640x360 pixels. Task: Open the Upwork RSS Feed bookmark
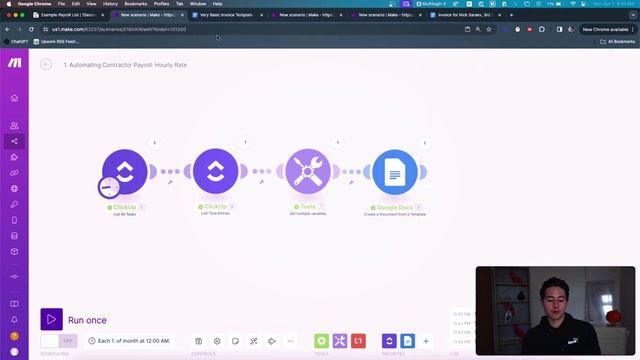[x=56, y=42]
